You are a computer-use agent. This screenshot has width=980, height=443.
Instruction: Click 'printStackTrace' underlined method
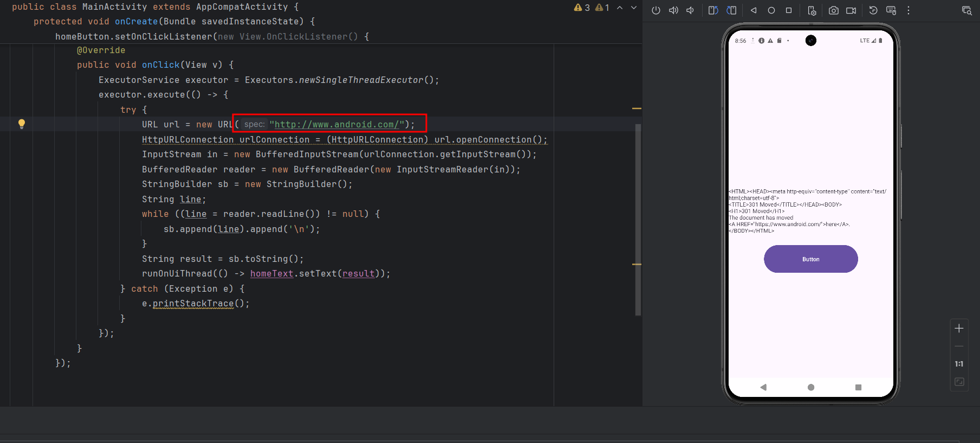[x=193, y=303]
